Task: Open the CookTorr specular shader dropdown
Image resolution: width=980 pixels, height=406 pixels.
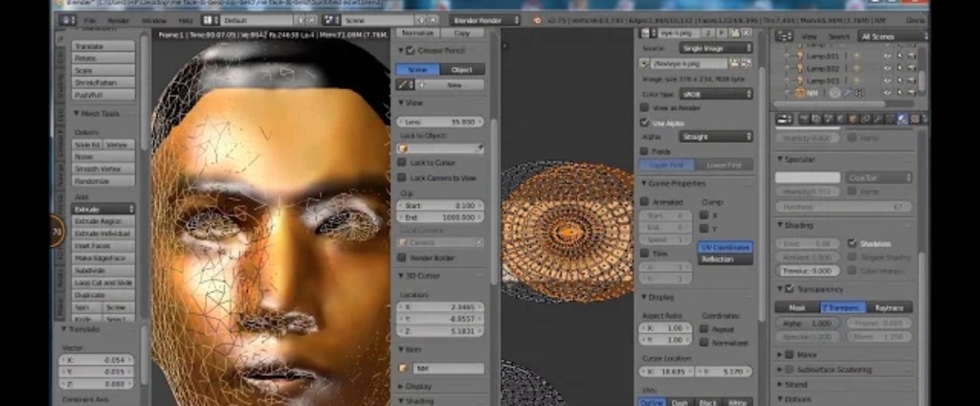Action: coord(879,178)
